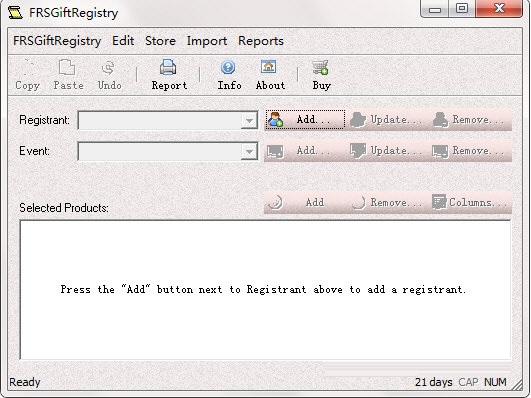The width and height of the screenshot is (531, 398).
Task: Open the Reports menu
Action: (261, 41)
